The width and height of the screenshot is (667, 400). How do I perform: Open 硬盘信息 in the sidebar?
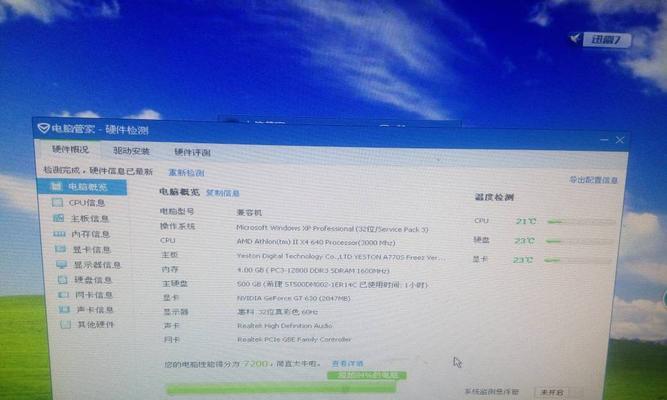click(93, 280)
